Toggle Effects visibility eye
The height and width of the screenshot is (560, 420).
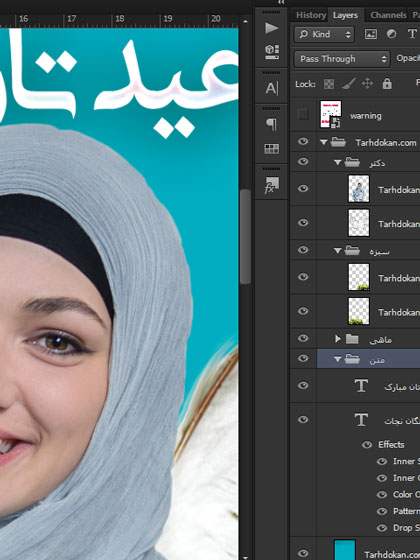367,445
